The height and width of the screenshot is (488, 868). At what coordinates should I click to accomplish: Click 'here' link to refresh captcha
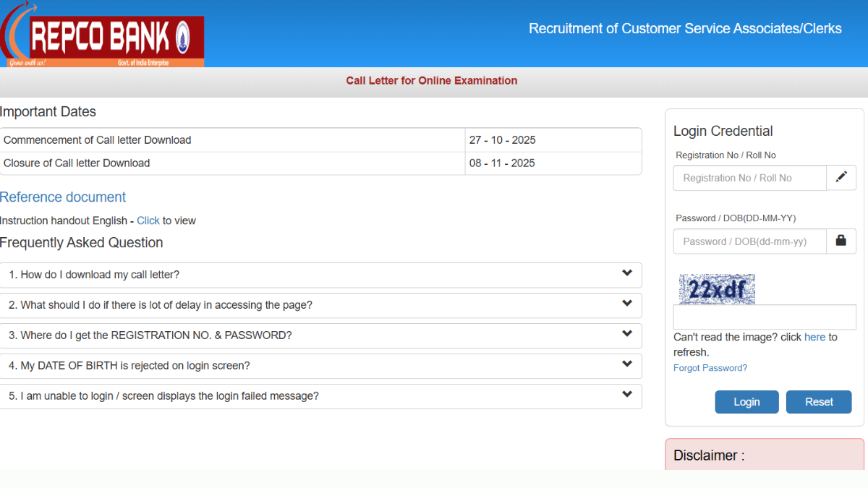pyautogui.click(x=814, y=337)
